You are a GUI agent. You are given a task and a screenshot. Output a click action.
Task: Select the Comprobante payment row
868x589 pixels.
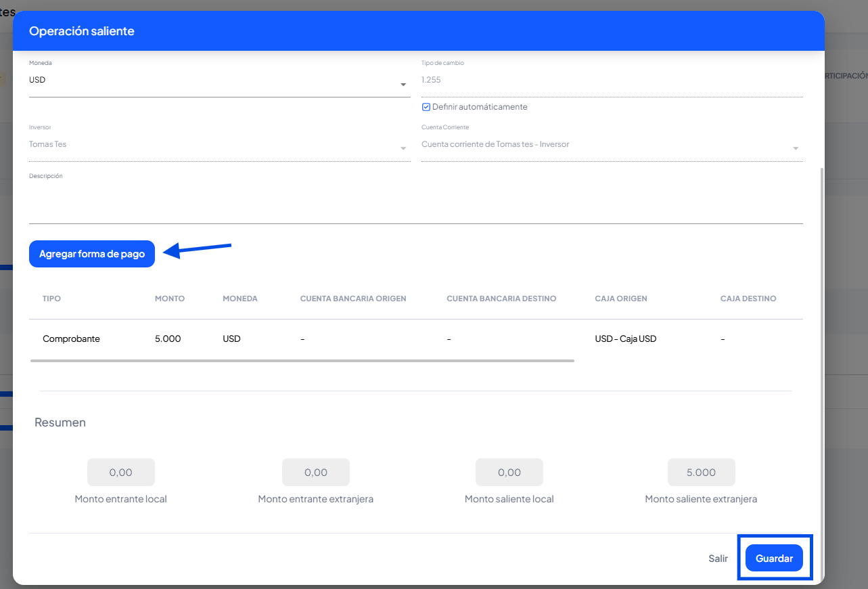pyautogui.click(x=71, y=339)
